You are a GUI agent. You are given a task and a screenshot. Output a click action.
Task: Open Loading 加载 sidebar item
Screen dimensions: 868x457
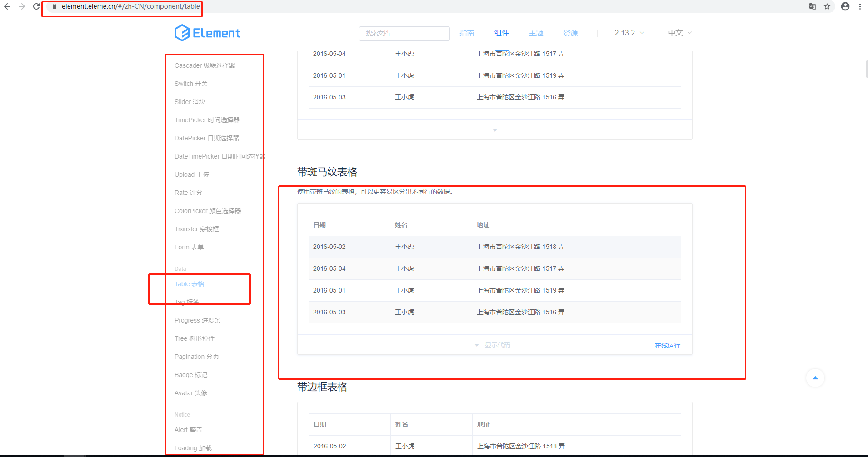tap(193, 448)
